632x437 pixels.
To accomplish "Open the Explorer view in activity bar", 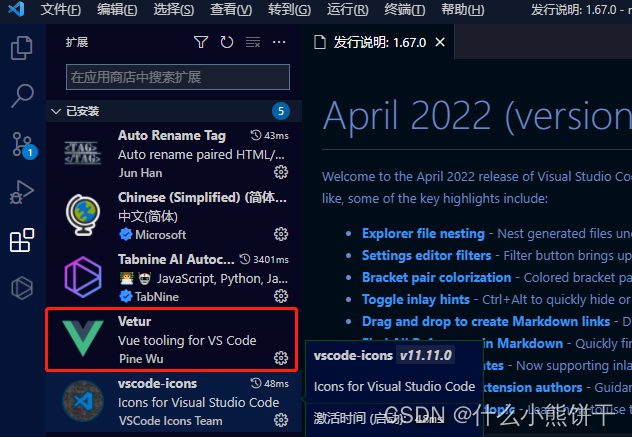I will 22,48.
